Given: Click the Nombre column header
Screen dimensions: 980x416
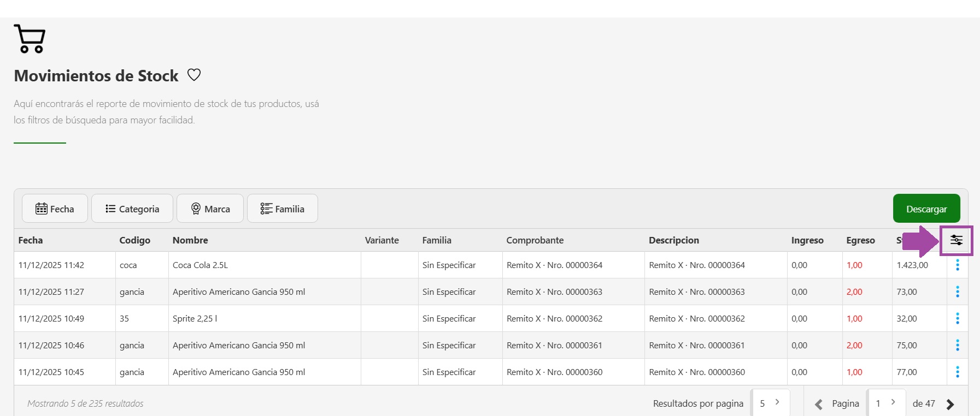Looking at the screenshot, I should click(x=190, y=240).
